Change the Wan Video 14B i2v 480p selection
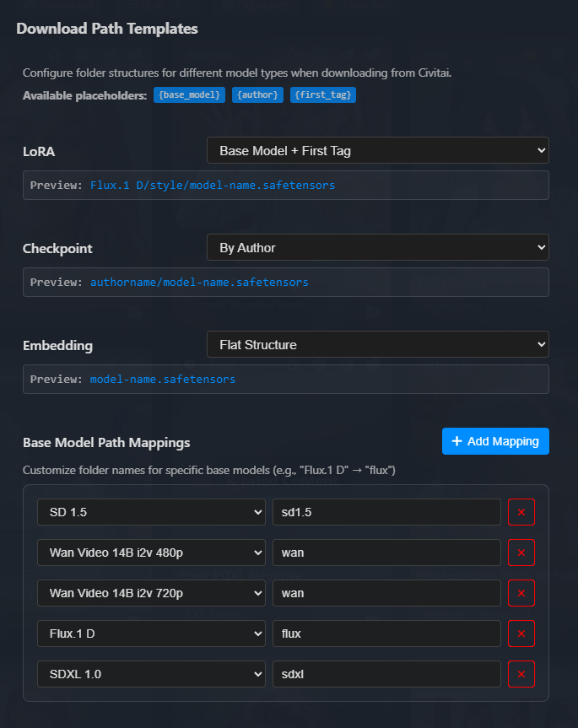Screen dimensions: 578x728 (x=151, y=553)
